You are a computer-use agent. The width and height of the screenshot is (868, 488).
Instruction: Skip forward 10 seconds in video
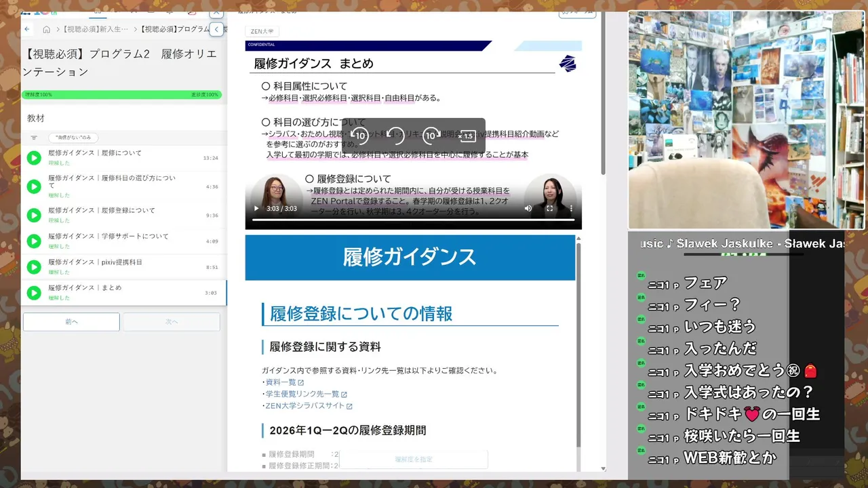coord(431,136)
